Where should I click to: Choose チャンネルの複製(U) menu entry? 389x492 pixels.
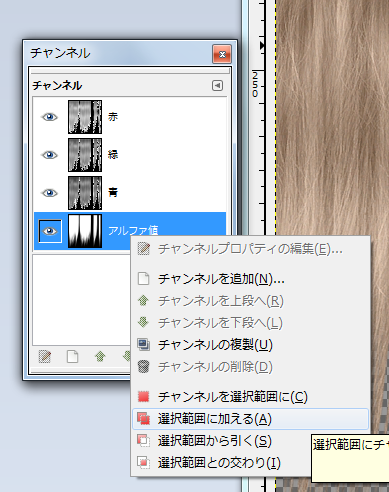coord(250,345)
